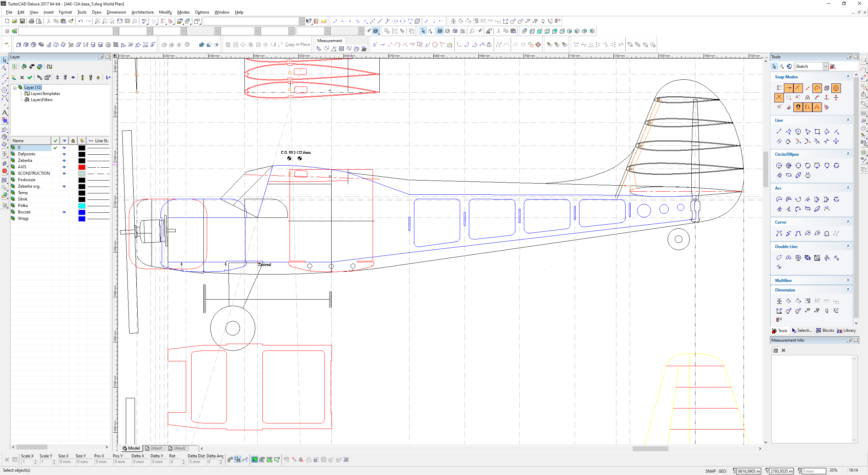Click the Copy In Place button
This screenshot has width=868, height=475.
coord(297,44)
